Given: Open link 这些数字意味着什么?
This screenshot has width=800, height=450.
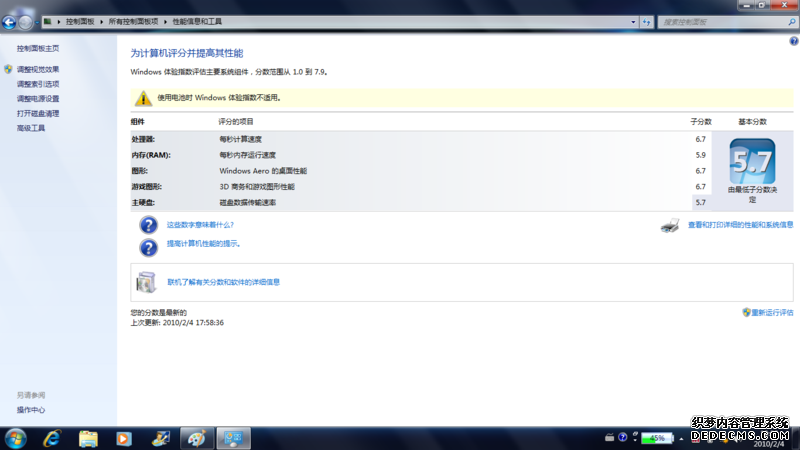Looking at the screenshot, I should [200, 225].
